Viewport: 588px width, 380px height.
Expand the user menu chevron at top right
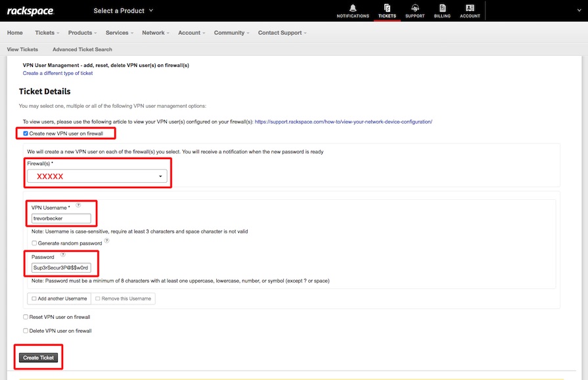[x=579, y=11]
